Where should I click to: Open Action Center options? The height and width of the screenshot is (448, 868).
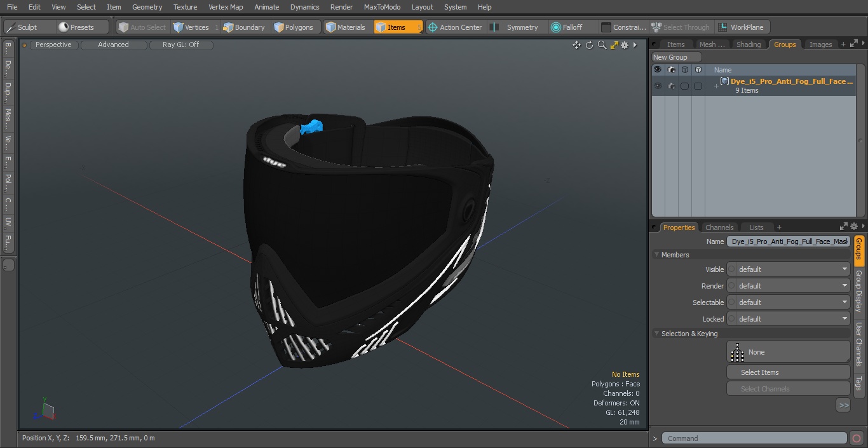click(456, 27)
